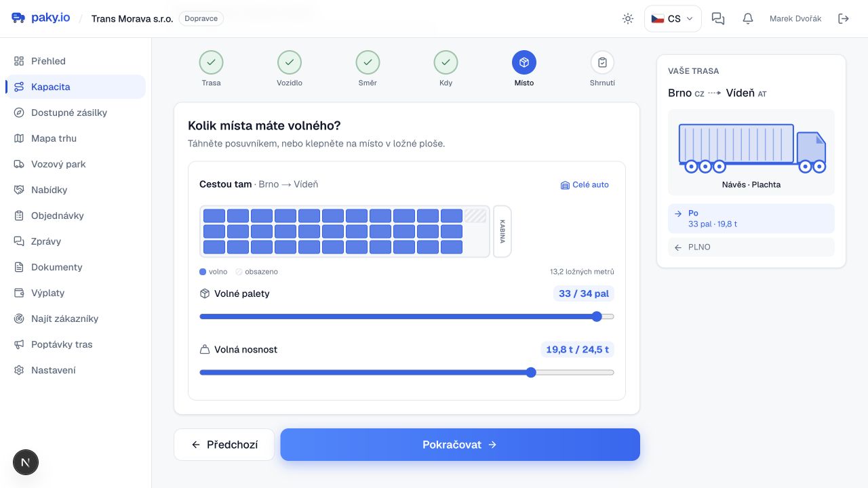The image size is (868, 488).
Task: Click the logout icon
Action: pos(844,19)
